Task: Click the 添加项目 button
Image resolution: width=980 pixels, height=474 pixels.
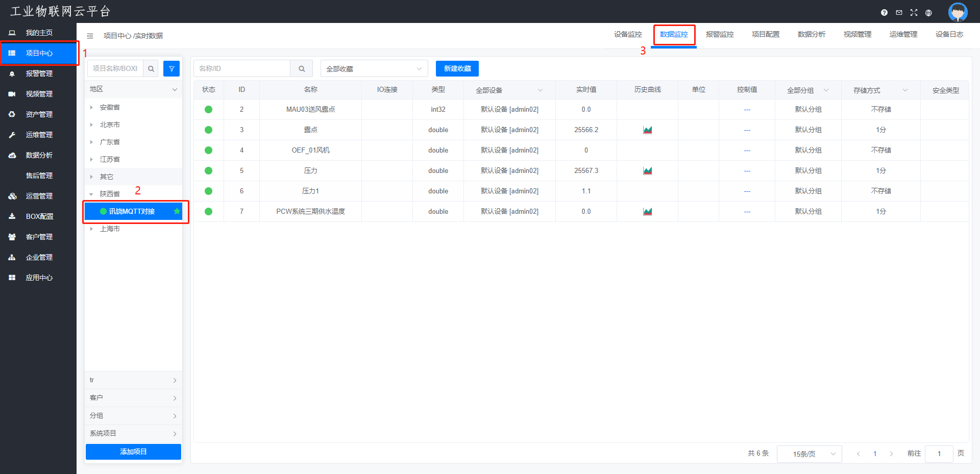Action: coord(133,452)
